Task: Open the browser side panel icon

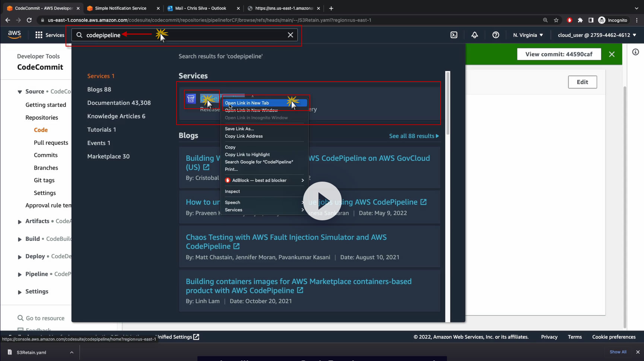Action: 591,20
